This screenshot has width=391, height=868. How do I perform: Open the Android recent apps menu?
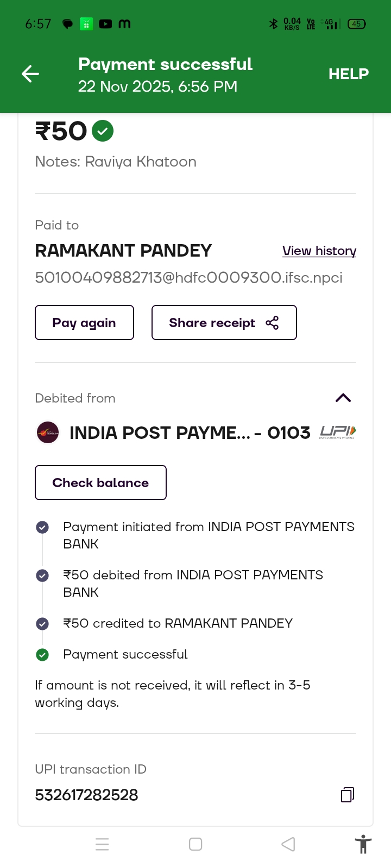[x=102, y=844]
